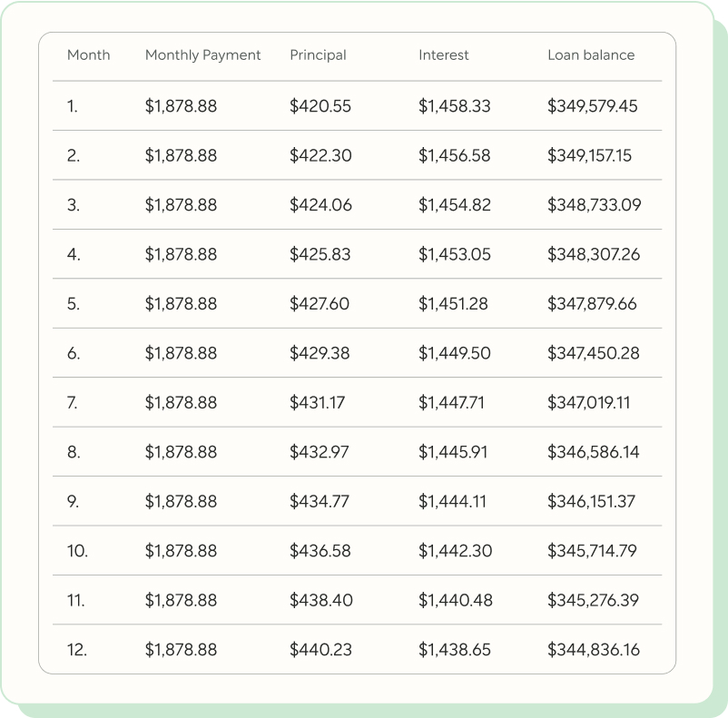The height and width of the screenshot is (718, 728).
Task: Click the Month column header
Action: [89, 54]
